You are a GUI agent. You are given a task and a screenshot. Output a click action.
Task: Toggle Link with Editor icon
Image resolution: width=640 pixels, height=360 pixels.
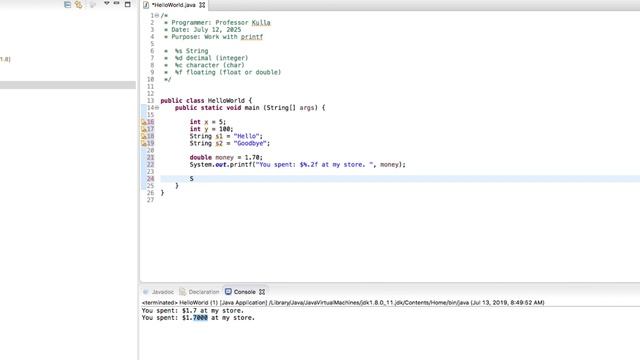[x=78, y=4]
